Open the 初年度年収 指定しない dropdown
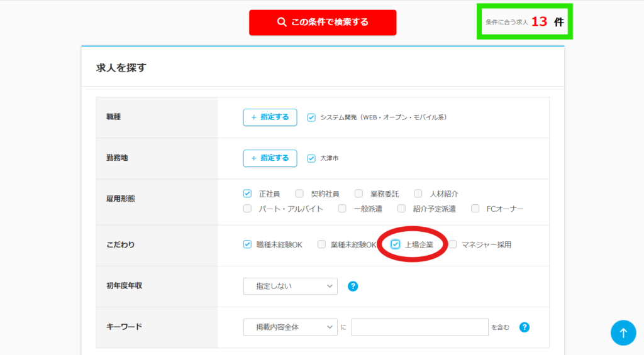 point(290,287)
